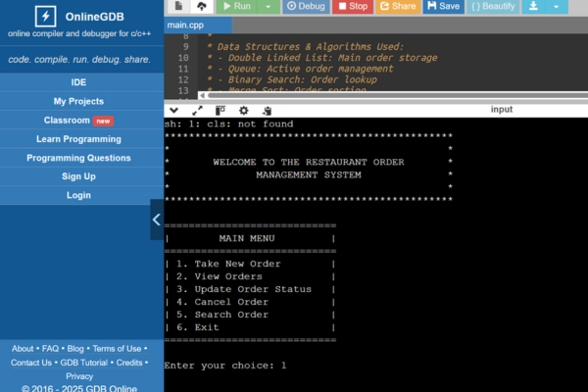Run the program with Run button

click(236, 6)
